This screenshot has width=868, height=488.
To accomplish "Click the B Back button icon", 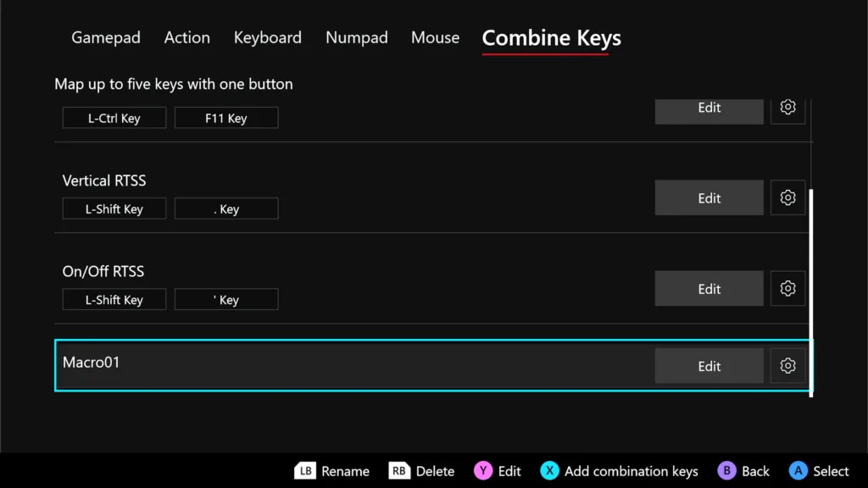I will [x=726, y=470].
